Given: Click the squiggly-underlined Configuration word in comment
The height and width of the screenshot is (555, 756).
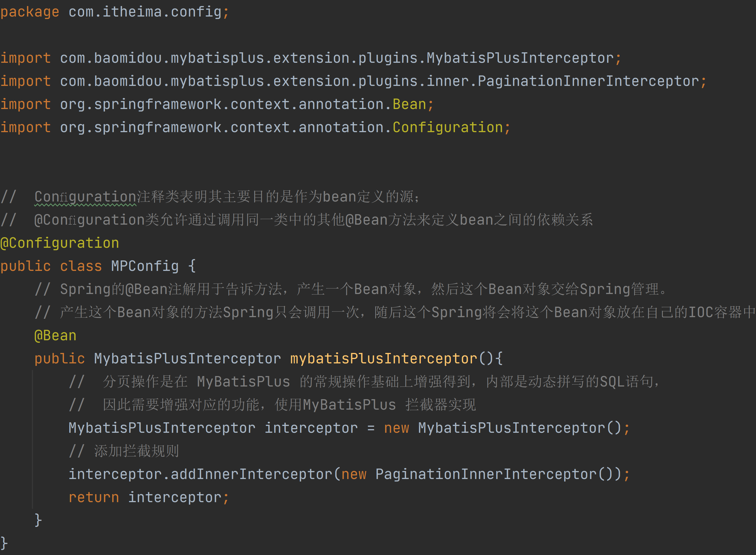Looking at the screenshot, I should coord(85,197).
